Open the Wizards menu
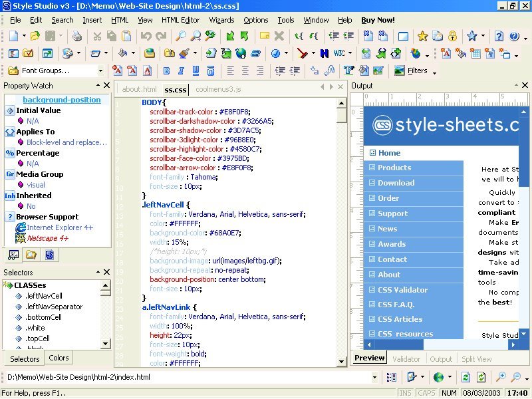The image size is (532, 399). point(221,20)
